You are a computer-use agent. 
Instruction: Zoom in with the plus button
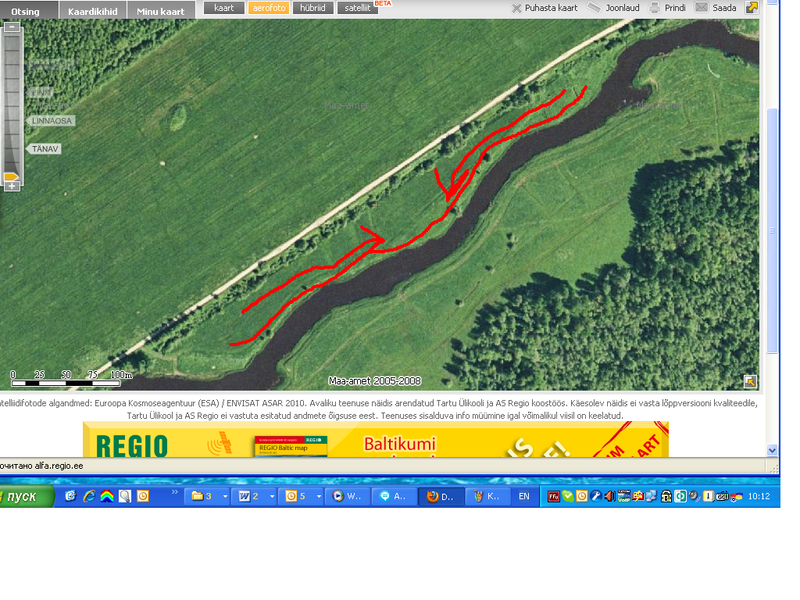[12, 186]
